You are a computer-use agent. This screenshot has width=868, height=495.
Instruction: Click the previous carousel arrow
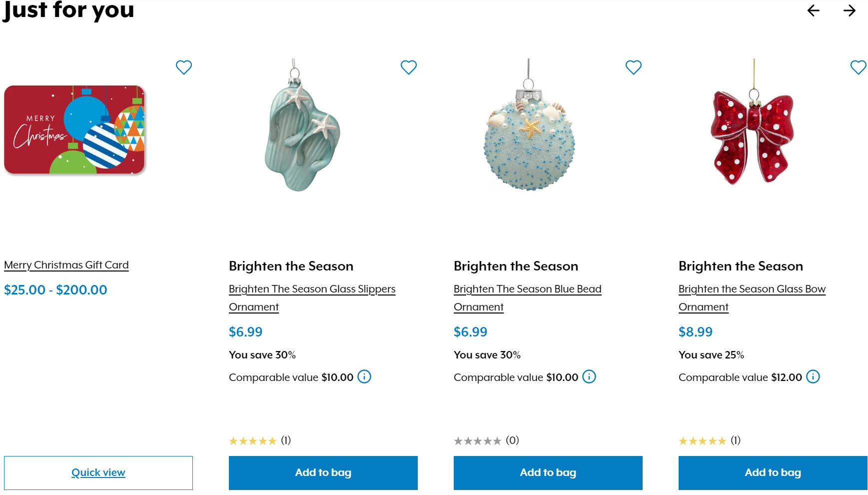[813, 10]
